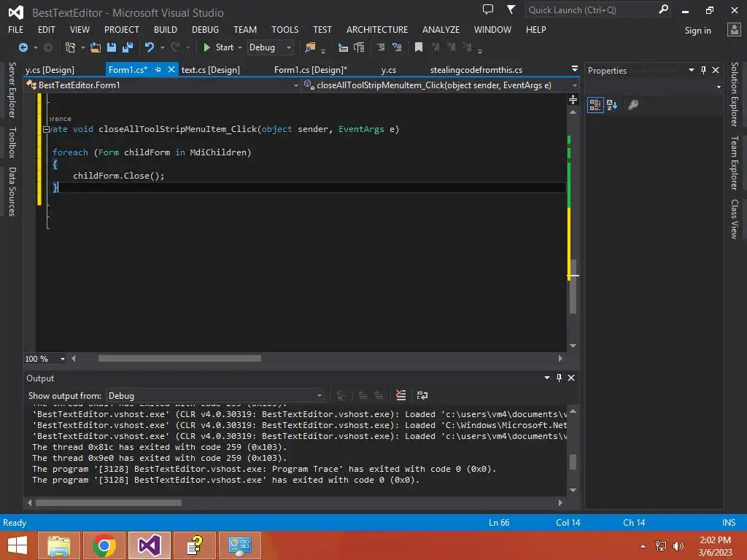This screenshot has width=747, height=560.
Task: Open the BUILD menu
Action: (166, 29)
